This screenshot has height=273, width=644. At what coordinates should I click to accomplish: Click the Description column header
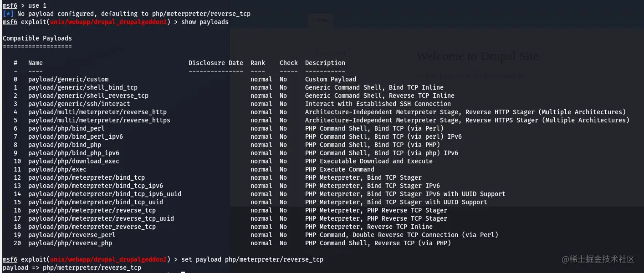tap(325, 63)
